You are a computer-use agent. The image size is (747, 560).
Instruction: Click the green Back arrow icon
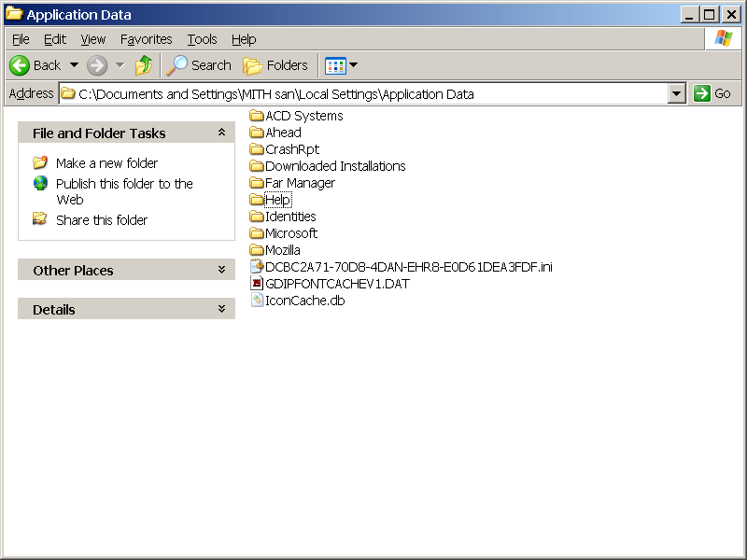tap(20, 65)
